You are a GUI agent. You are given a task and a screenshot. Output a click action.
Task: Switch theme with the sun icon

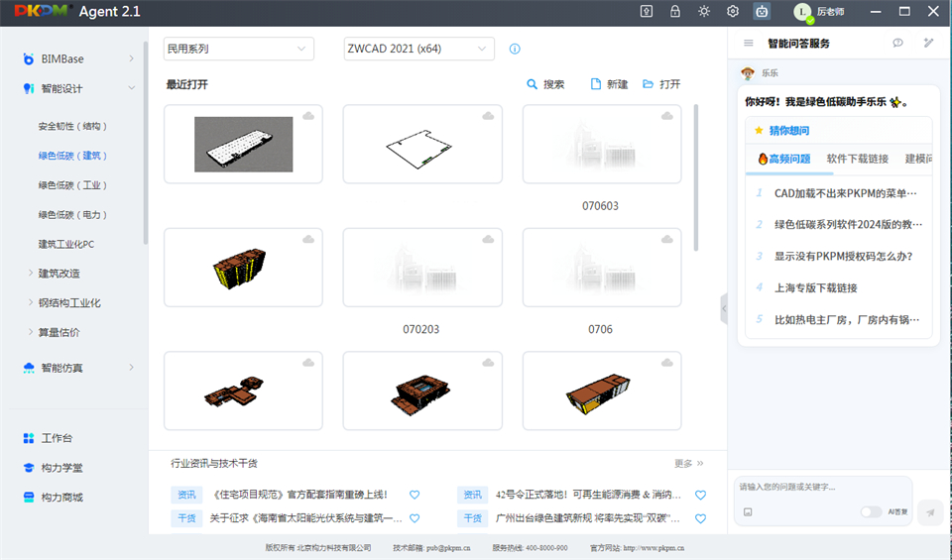tap(704, 12)
